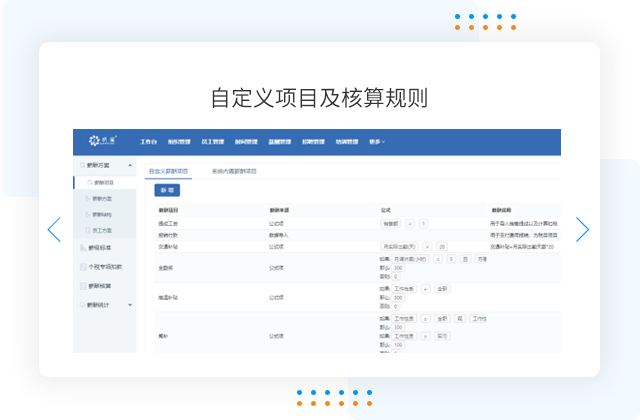
Task: Open the 更多 dropdown in top navigation
Action: pyautogui.click(x=377, y=142)
